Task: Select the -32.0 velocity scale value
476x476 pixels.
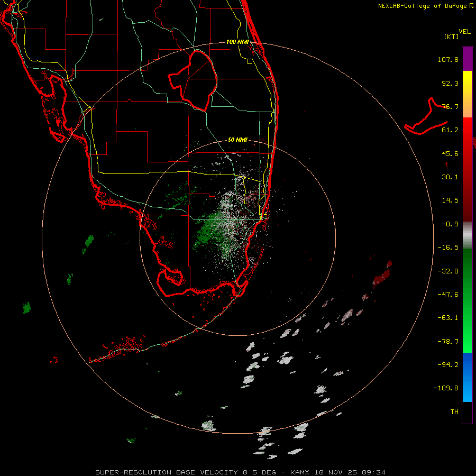Action: [x=448, y=271]
